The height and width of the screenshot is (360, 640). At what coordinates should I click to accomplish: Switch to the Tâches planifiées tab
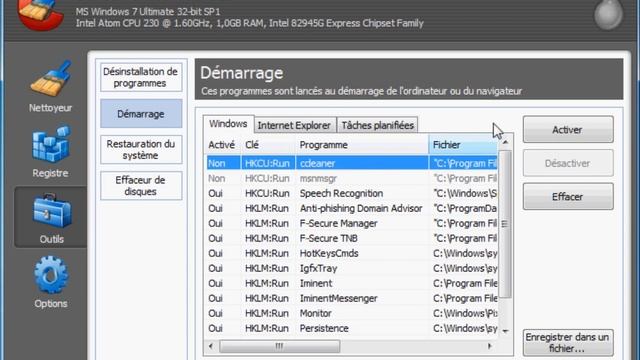point(378,125)
